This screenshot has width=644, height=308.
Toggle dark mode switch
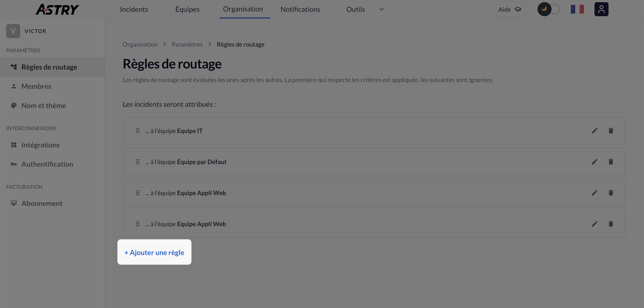(x=548, y=9)
